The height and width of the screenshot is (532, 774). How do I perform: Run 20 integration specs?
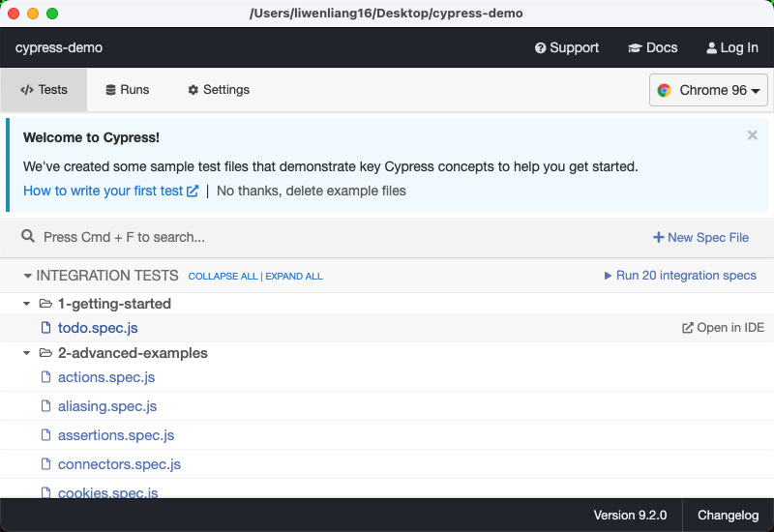tap(680, 276)
